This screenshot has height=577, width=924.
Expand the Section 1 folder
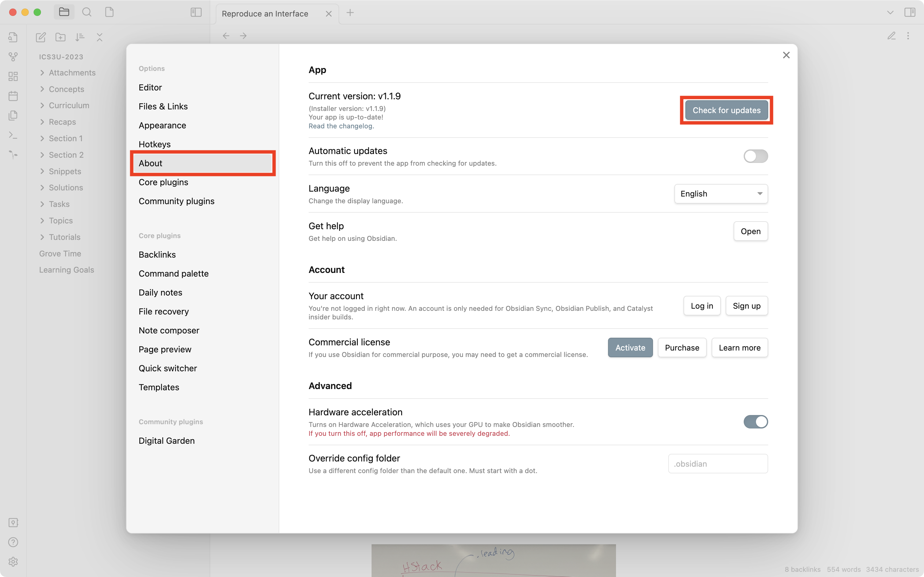click(42, 138)
